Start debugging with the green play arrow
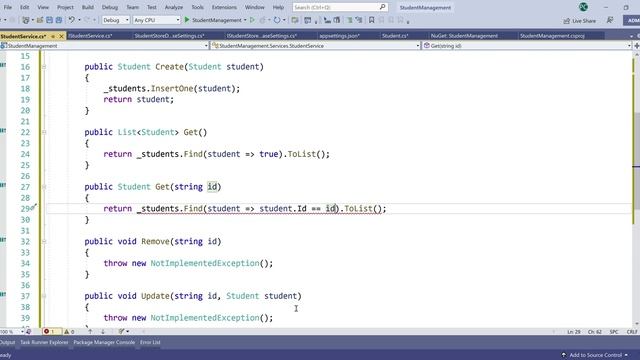Viewport: 640px width, 360px height. tap(187, 20)
